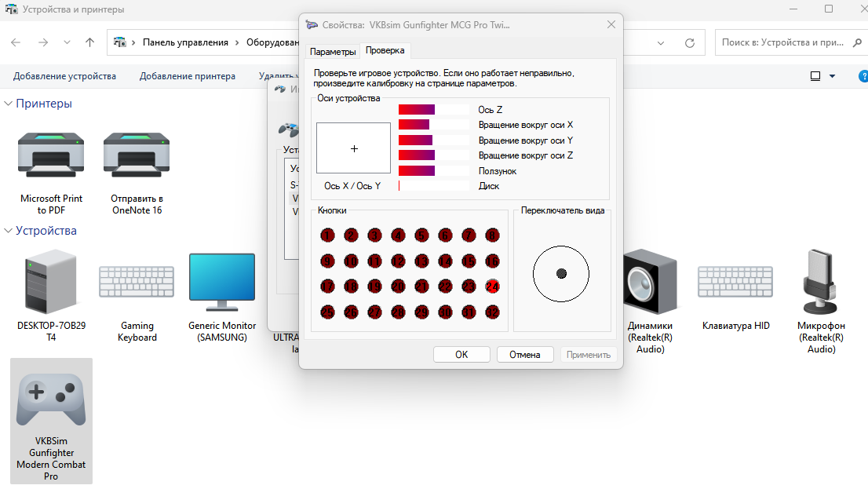
Task: Switch to the Проверка tab
Action: [385, 51]
